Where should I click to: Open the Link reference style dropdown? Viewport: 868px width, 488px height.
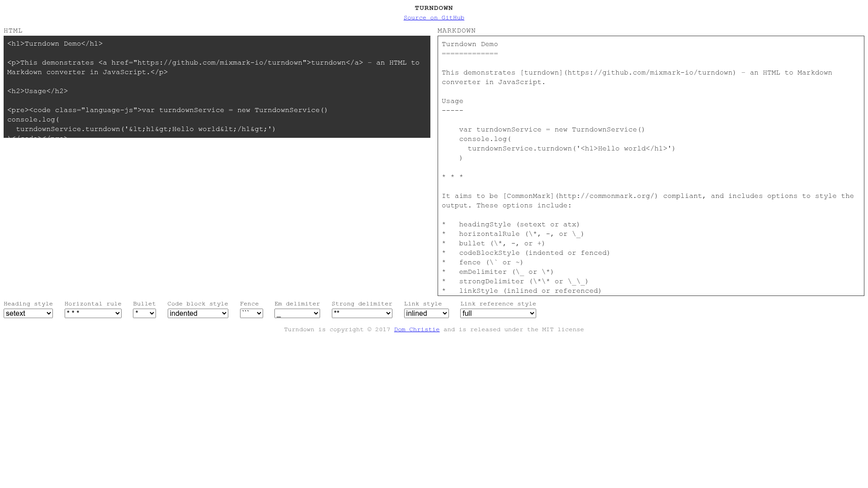(x=498, y=313)
